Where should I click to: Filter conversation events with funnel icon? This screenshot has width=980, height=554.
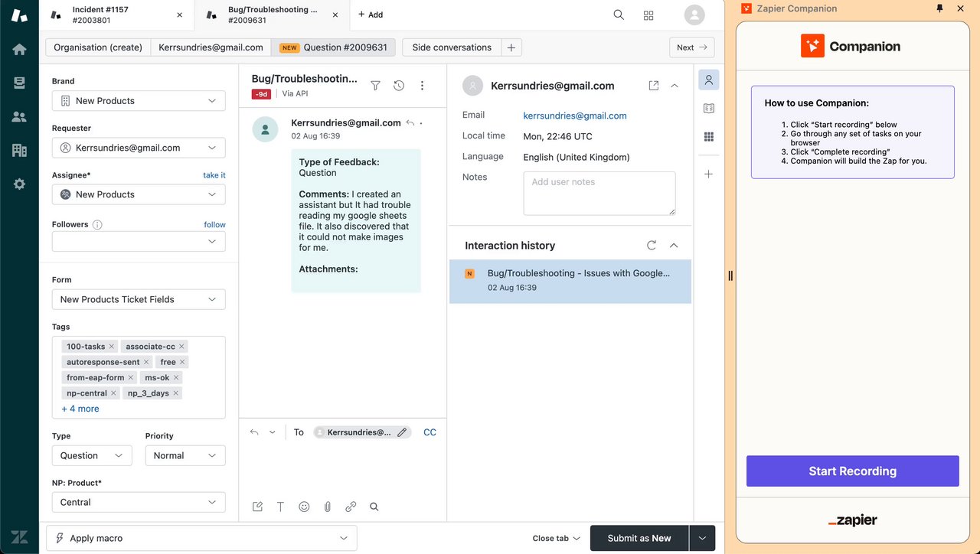tap(375, 86)
